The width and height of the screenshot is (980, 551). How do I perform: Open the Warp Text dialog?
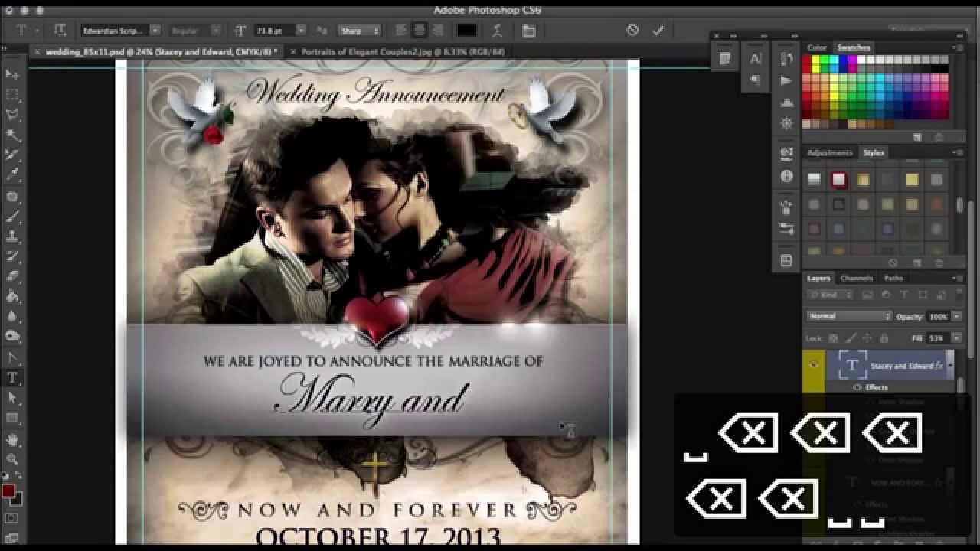(x=498, y=31)
